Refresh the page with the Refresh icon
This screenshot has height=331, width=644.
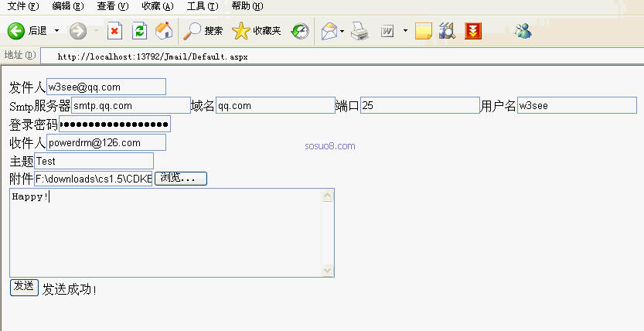[139, 31]
